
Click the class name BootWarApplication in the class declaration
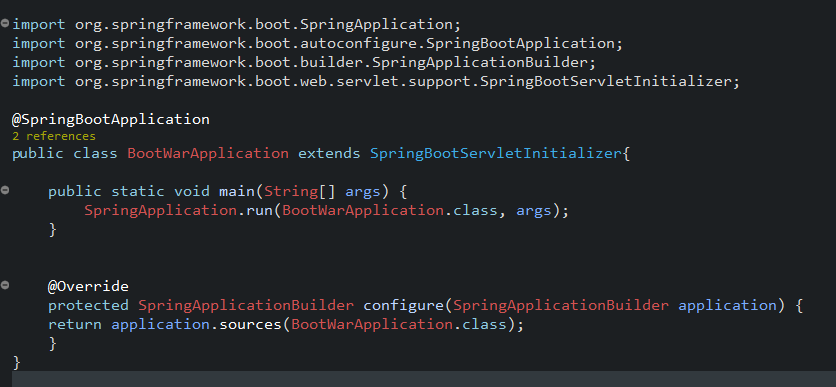[208, 154]
